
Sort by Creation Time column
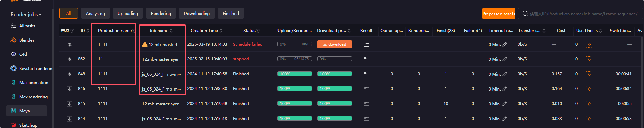click(x=221, y=31)
